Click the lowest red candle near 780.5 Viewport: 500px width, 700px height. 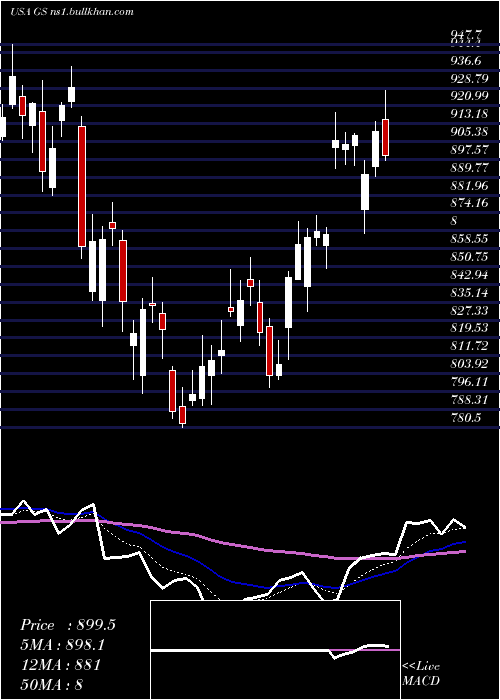pyautogui.click(x=182, y=415)
